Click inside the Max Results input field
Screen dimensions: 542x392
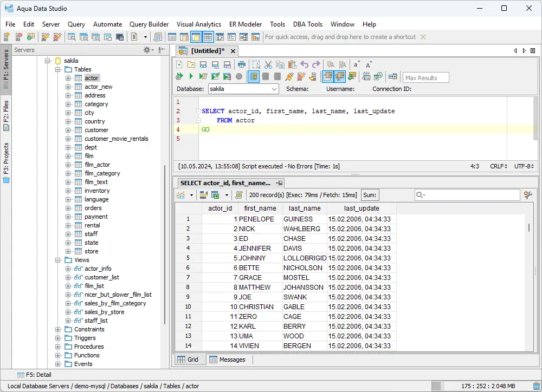coord(425,77)
